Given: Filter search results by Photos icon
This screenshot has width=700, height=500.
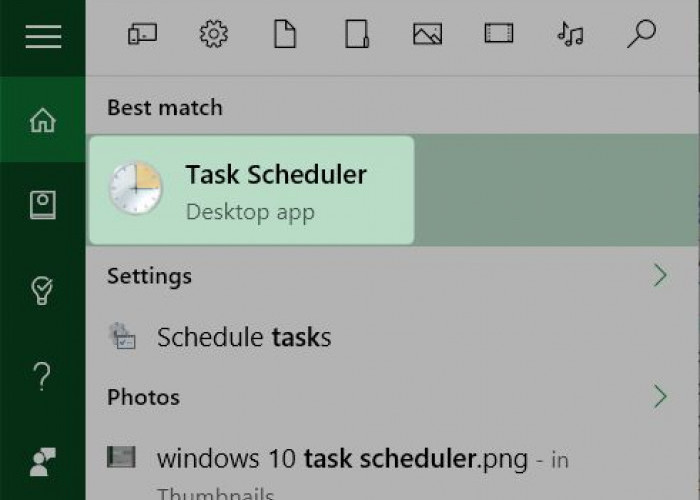Looking at the screenshot, I should 427,35.
